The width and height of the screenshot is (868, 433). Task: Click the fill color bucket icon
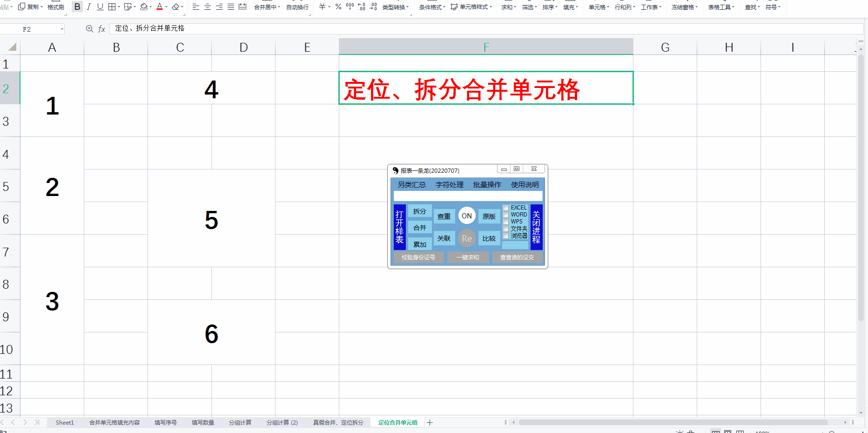[144, 7]
